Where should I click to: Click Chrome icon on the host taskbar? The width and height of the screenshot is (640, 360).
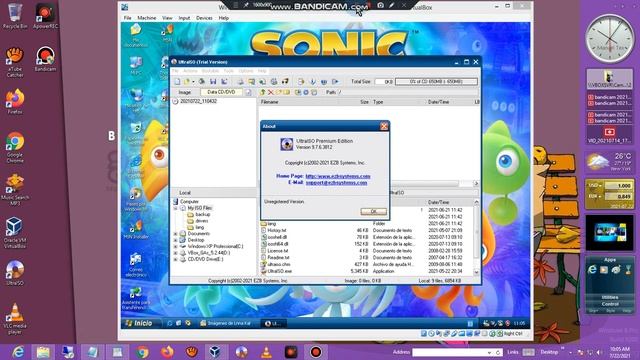[x=142, y=352]
